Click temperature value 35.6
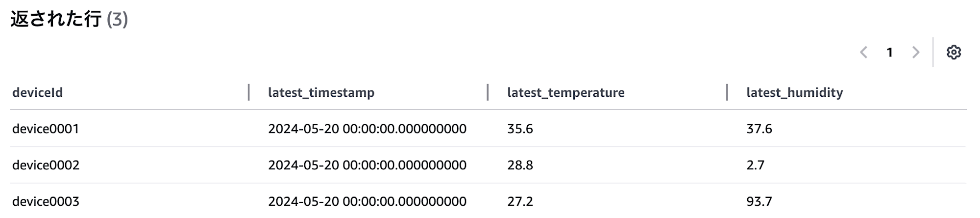Viewport: 980px width, 218px height. click(x=520, y=129)
